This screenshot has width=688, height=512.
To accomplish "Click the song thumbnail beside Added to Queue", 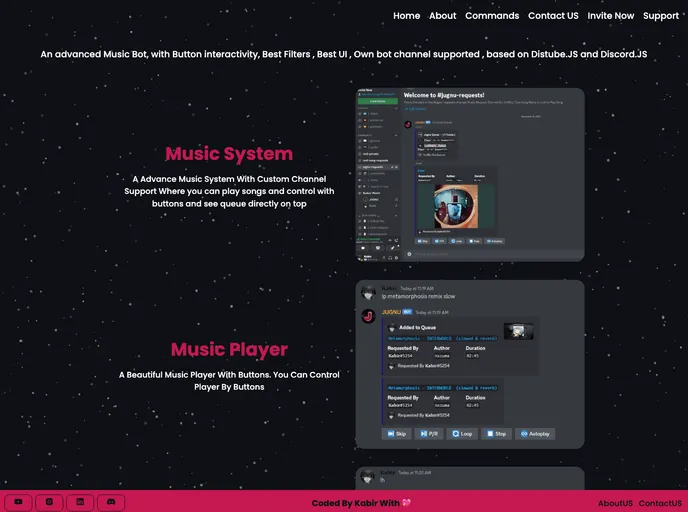I will pyautogui.click(x=519, y=331).
